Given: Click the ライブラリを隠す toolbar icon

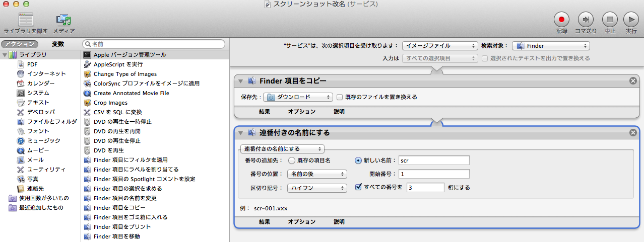Looking at the screenshot, I should coord(25,20).
